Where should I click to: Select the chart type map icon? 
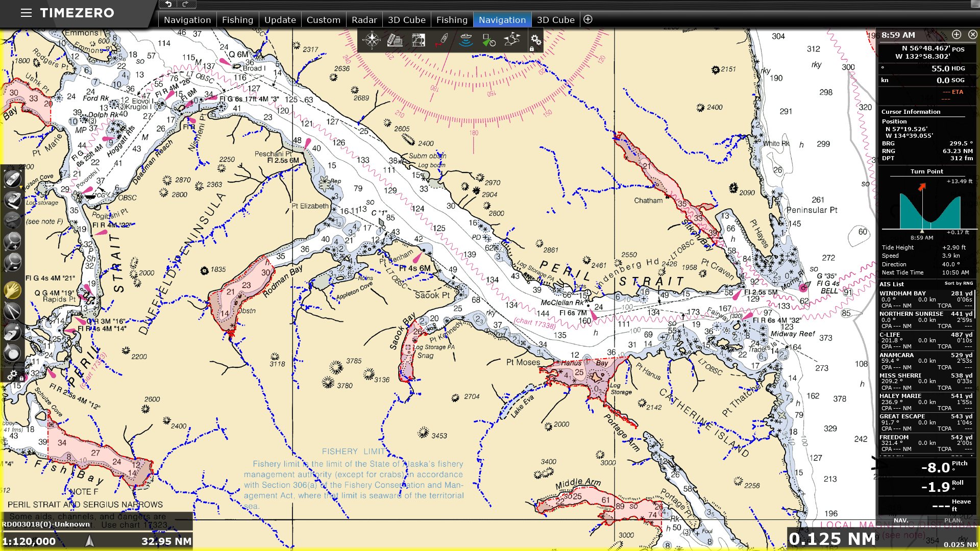click(419, 40)
